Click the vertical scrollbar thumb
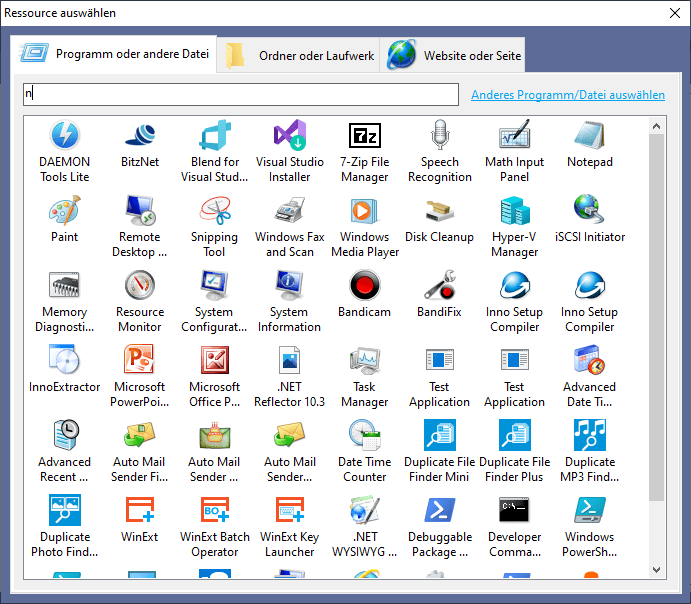Screen dimensions: 691x604 [656, 317]
